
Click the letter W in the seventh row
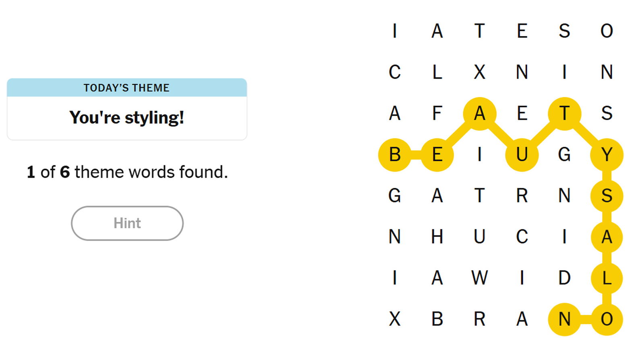pos(480,278)
